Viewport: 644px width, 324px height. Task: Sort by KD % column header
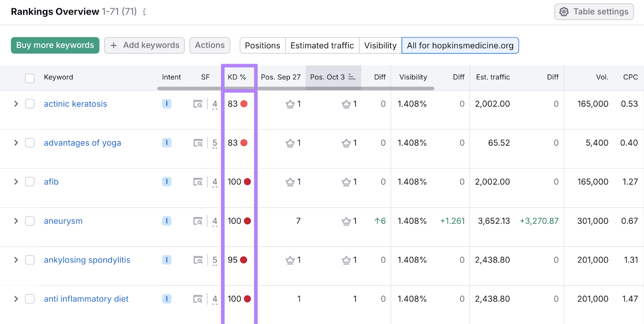[x=237, y=77]
